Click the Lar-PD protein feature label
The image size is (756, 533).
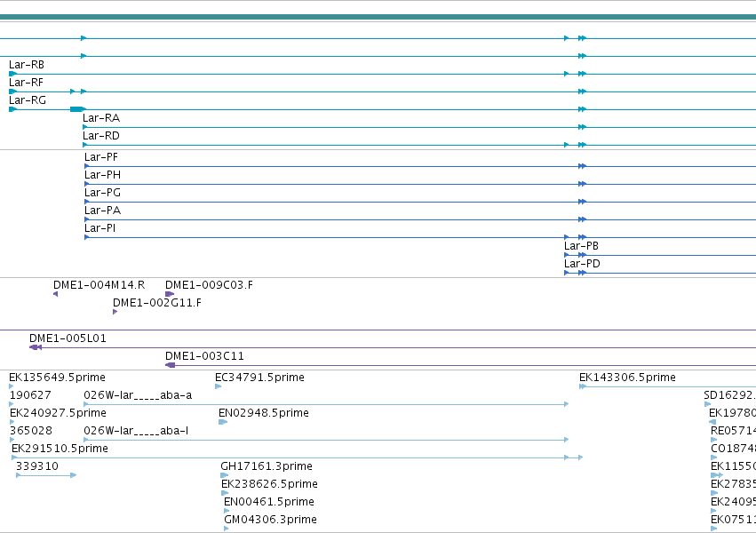[x=582, y=264]
